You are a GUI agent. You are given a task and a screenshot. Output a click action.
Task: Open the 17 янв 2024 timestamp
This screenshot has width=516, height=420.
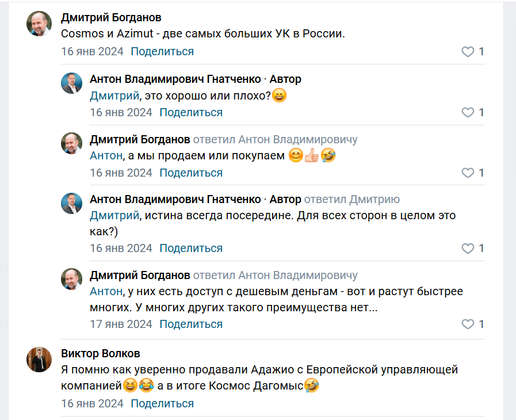[121, 324]
